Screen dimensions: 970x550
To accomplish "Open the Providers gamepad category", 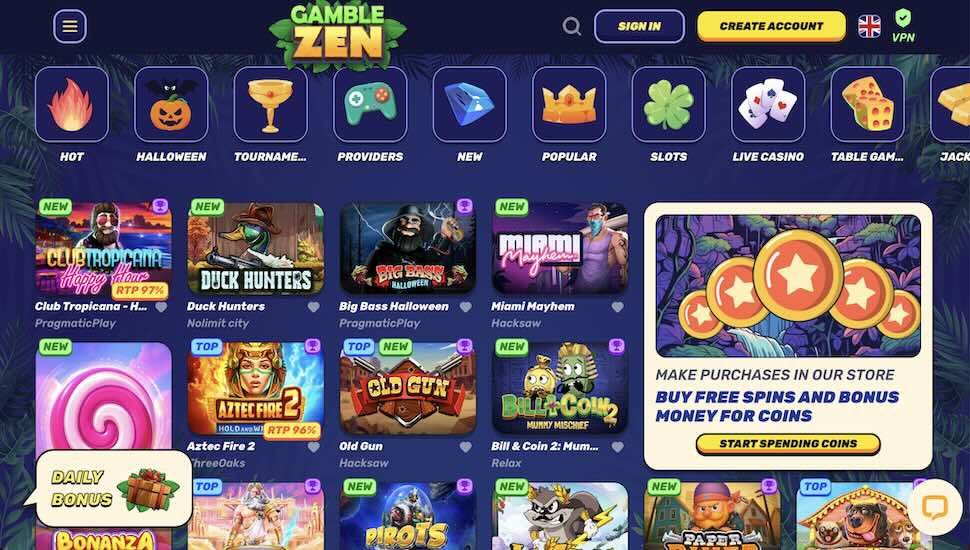I will coord(370,105).
